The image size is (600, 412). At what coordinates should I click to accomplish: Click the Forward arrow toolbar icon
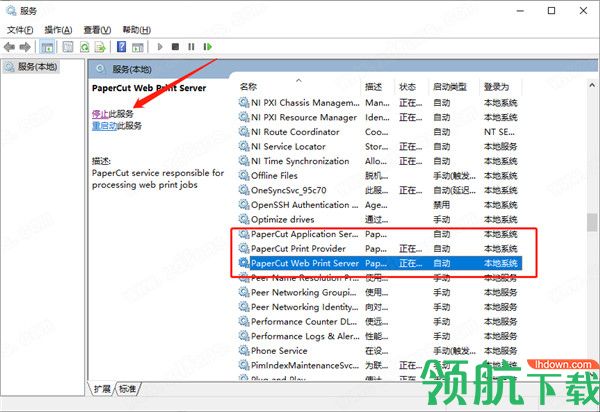pos(25,47)
